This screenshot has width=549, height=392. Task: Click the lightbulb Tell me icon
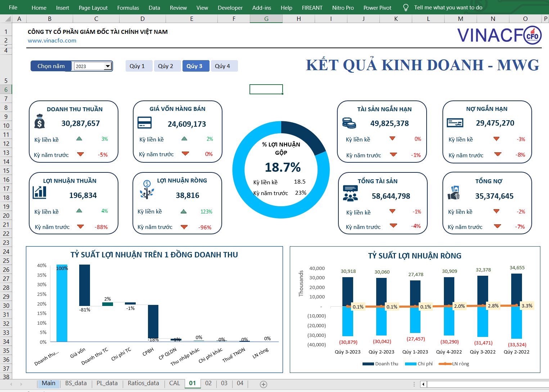coord(406,8)
